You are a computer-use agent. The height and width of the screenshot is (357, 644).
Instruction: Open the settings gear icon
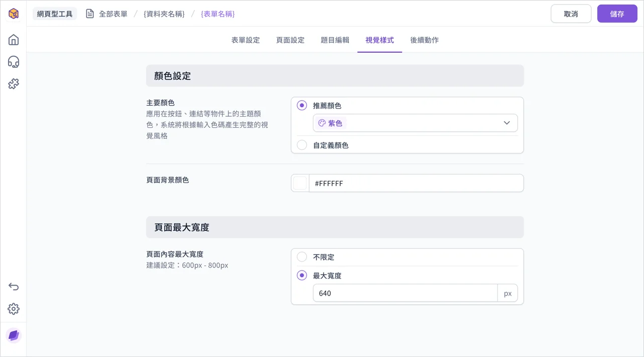[x=14, y=309]
